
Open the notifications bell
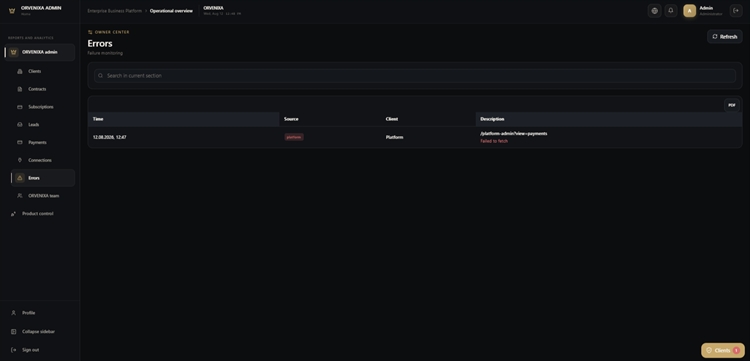671,11
